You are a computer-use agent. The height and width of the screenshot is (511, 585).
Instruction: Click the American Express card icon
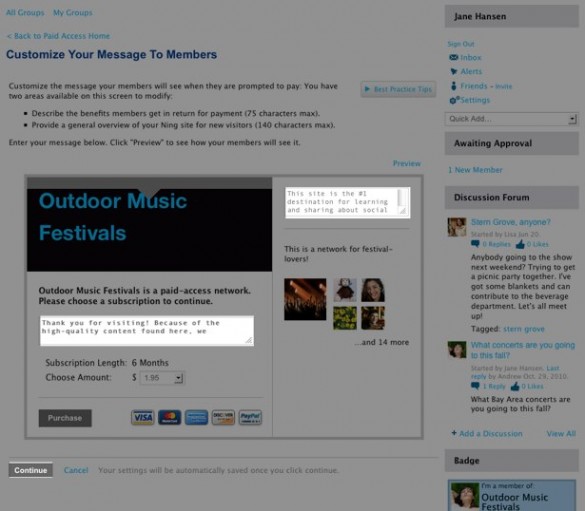point(197,417)
